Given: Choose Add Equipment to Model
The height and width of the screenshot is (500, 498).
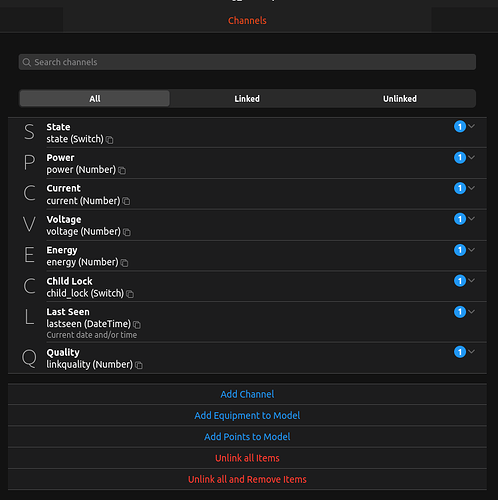Looking at the screenshot, I should pos(247,416).
